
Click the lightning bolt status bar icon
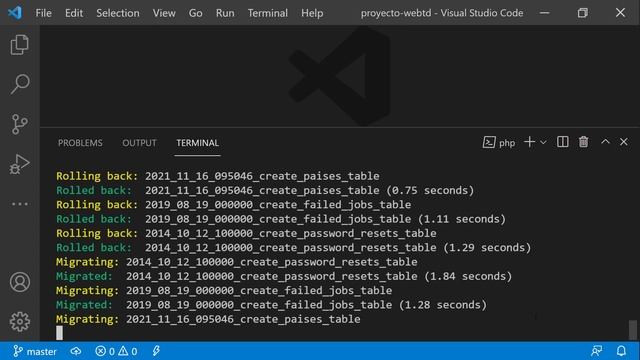[156, 351]
